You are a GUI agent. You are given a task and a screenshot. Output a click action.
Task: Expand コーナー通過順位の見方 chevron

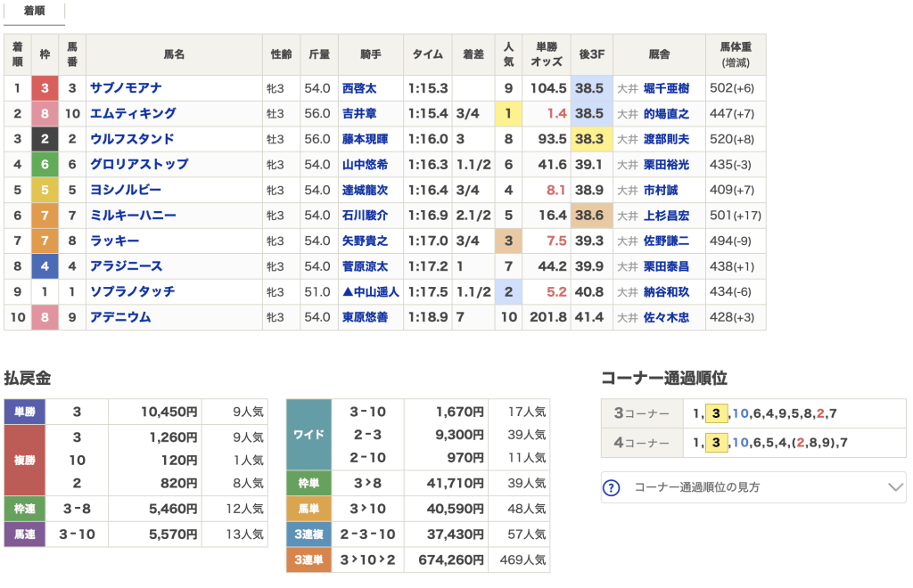point(895,487)
